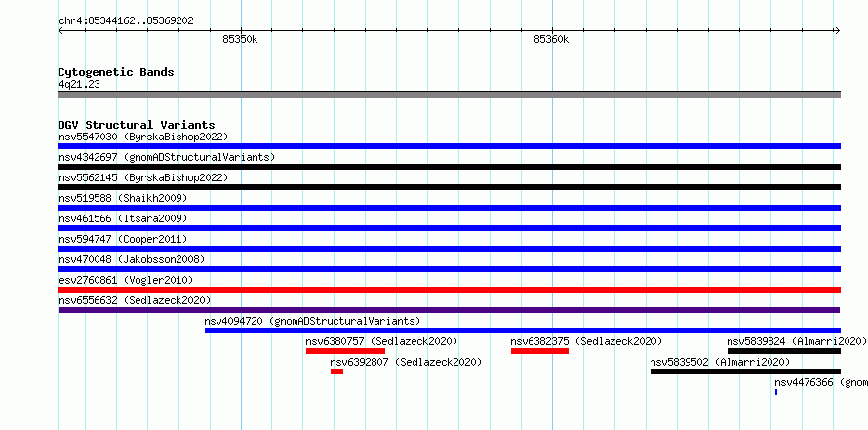The height and width of the screenshot is (430, 868).
Task: Select the blue nsv5547030 variant bar
Action: (449, 146)
